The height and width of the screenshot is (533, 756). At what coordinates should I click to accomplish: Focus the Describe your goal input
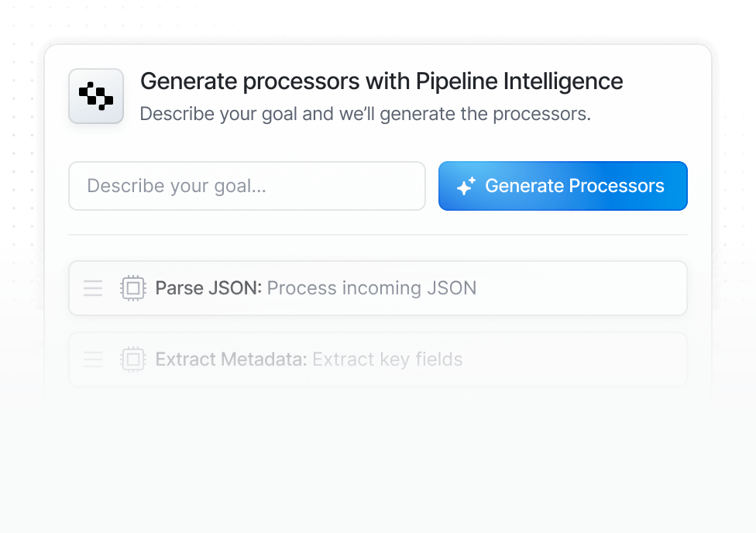tap(246, 186)
